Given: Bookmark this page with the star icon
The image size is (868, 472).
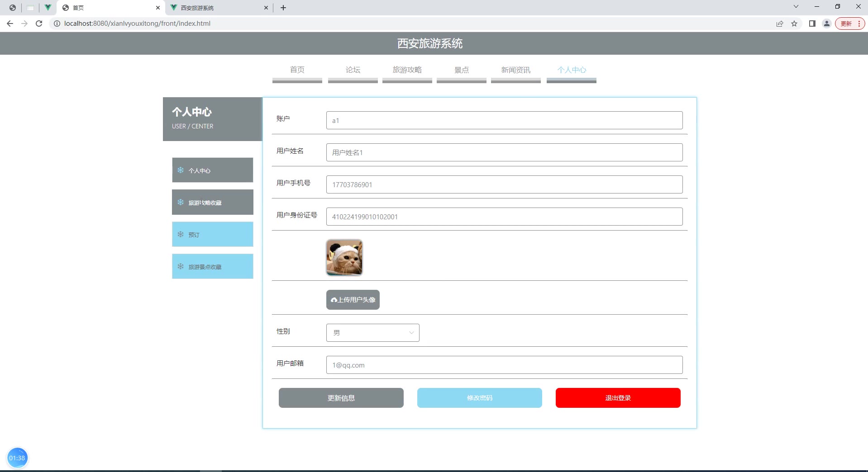Looking at the screenshot, I should tap(794, 24).
